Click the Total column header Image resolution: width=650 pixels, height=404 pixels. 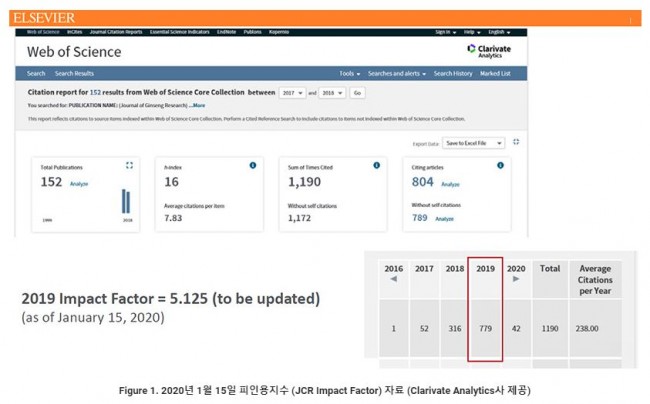(550, 269)
